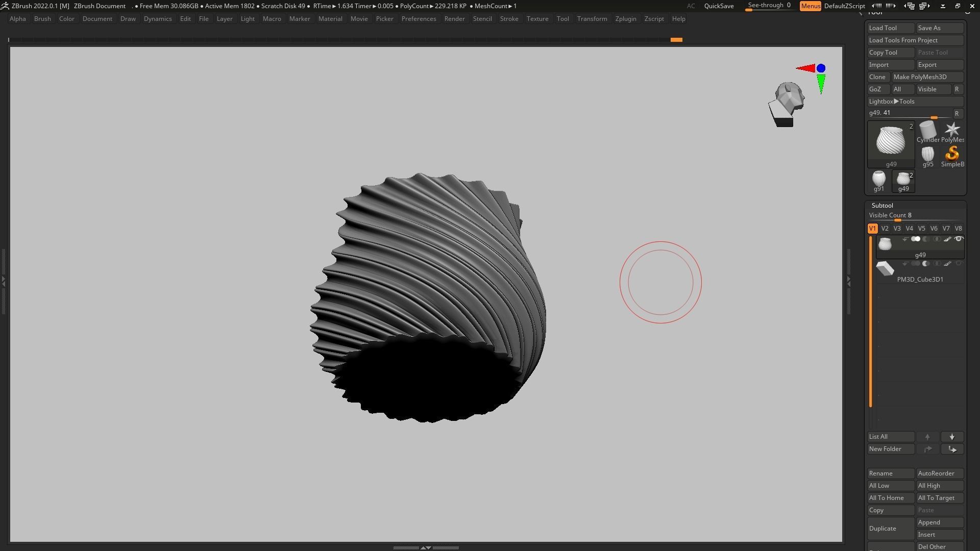
Task: Expand the left tray divider arrow
Action: pyautogui.click(x=4, y=281)
